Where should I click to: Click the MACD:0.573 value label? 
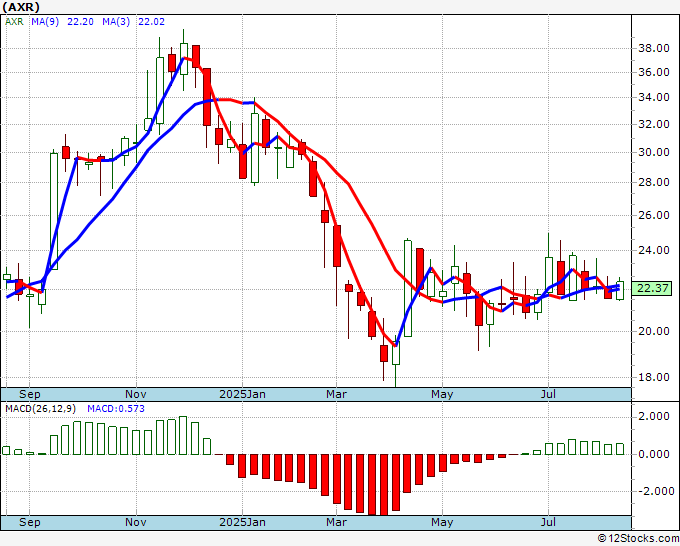click(x=116, y=409)
